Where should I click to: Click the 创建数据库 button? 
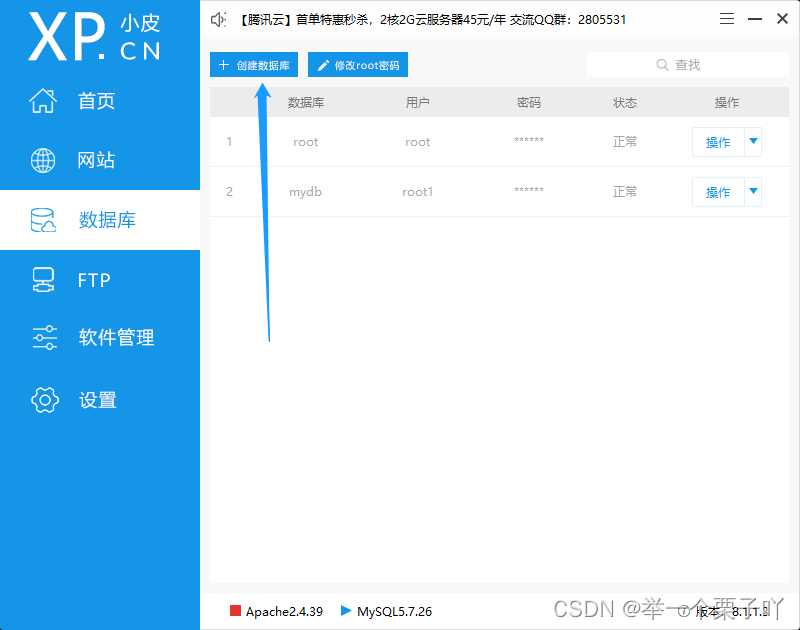[x=253, y=64]
